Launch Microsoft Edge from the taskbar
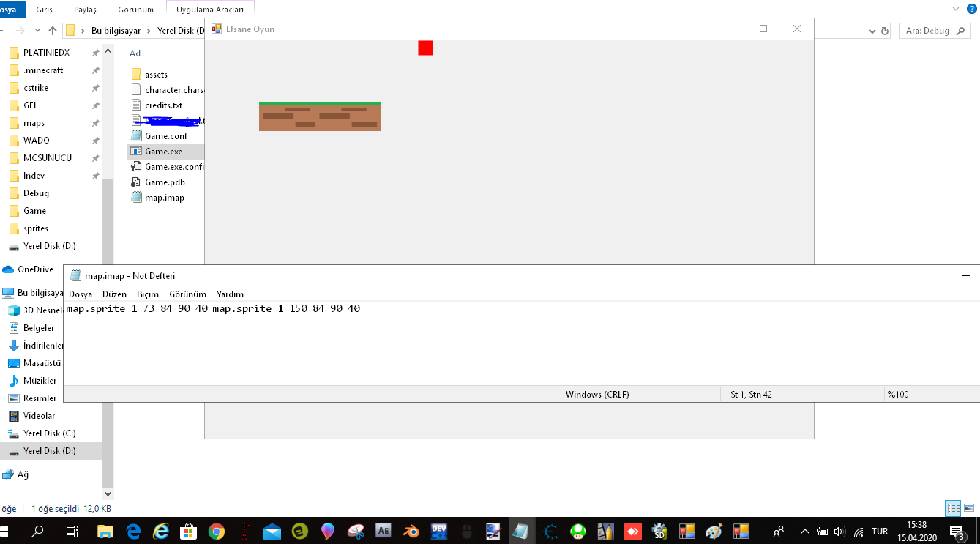The image size is (980, 544). point(133,532)
